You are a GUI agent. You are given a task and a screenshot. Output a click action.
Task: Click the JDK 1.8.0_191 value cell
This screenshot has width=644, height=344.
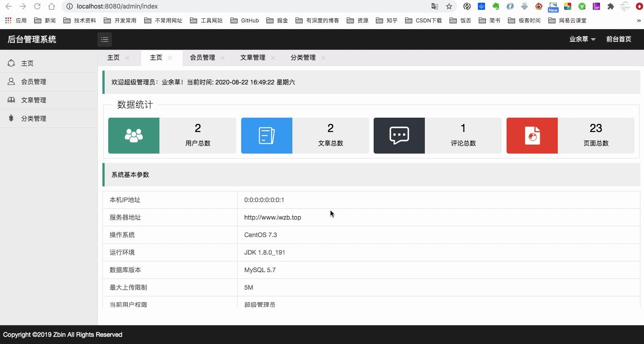point(438,252)
